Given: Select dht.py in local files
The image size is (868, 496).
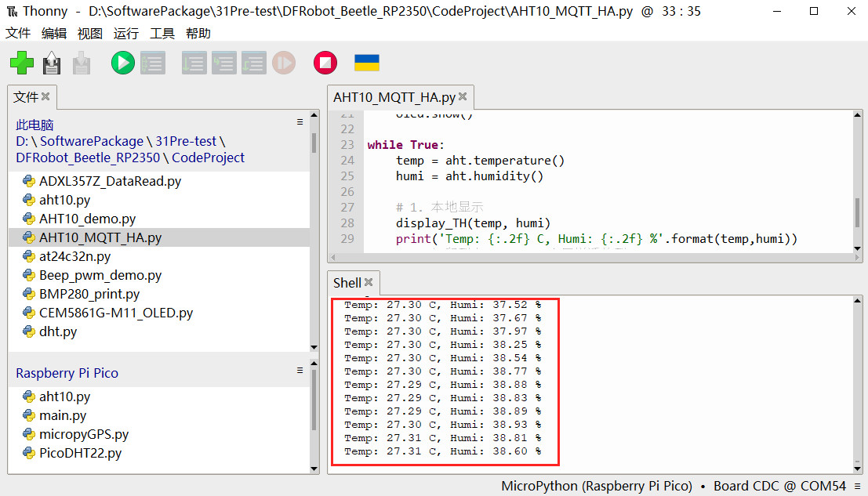Looking at the screenshot, I should tap(159, 331).
